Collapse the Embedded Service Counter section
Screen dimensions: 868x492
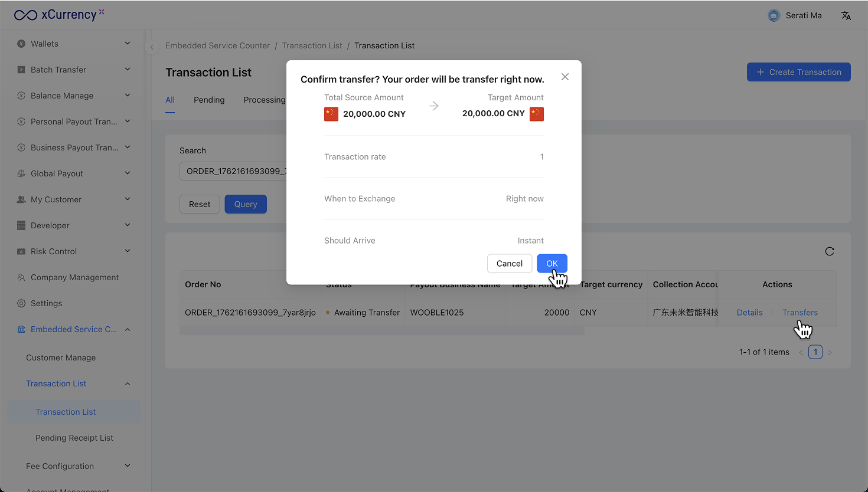(x=128, y=329)
